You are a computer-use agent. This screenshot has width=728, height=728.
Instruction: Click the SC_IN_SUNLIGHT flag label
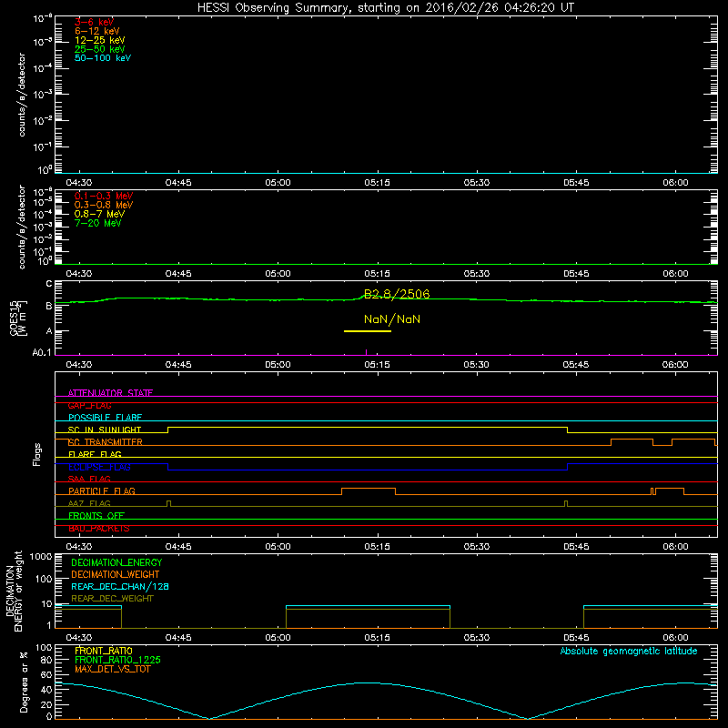105,430
